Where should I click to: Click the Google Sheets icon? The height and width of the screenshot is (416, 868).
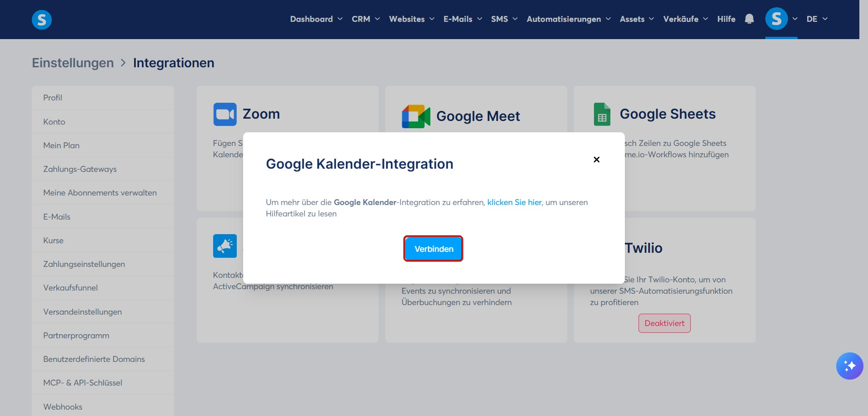(x=602, y=114)
